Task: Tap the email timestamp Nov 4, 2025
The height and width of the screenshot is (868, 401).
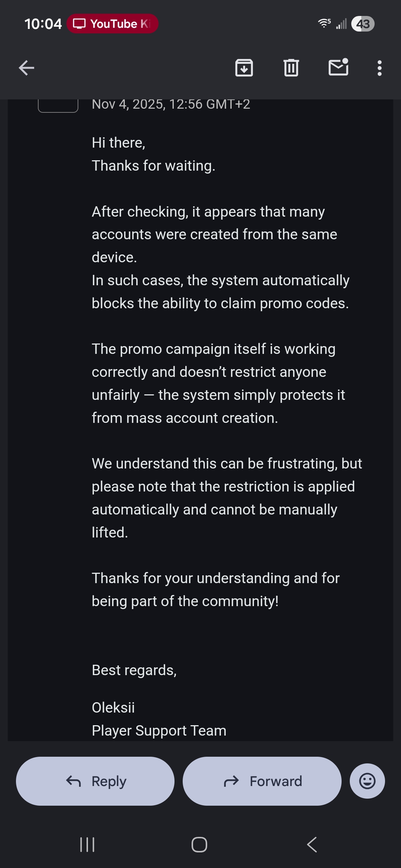Action: [171, 105]
